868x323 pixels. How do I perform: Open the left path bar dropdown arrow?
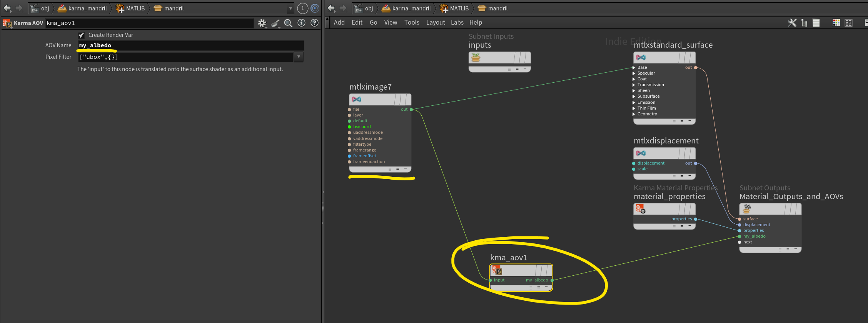pos(290,8)
